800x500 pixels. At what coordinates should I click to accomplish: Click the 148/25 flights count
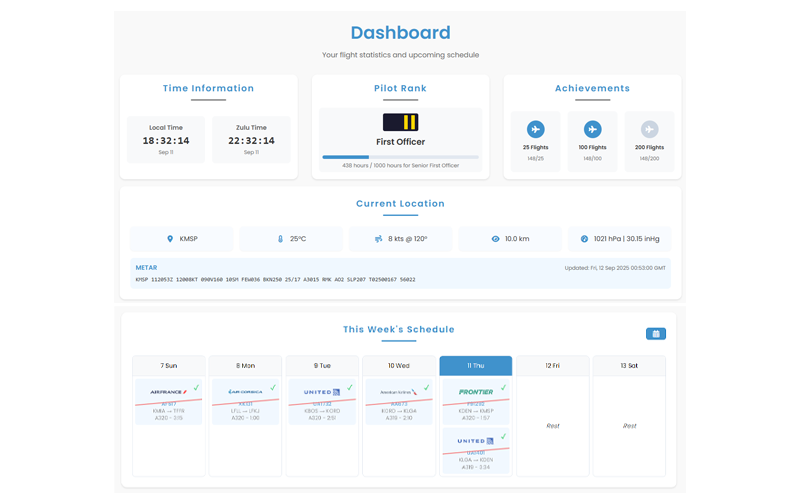coord(535,159)
